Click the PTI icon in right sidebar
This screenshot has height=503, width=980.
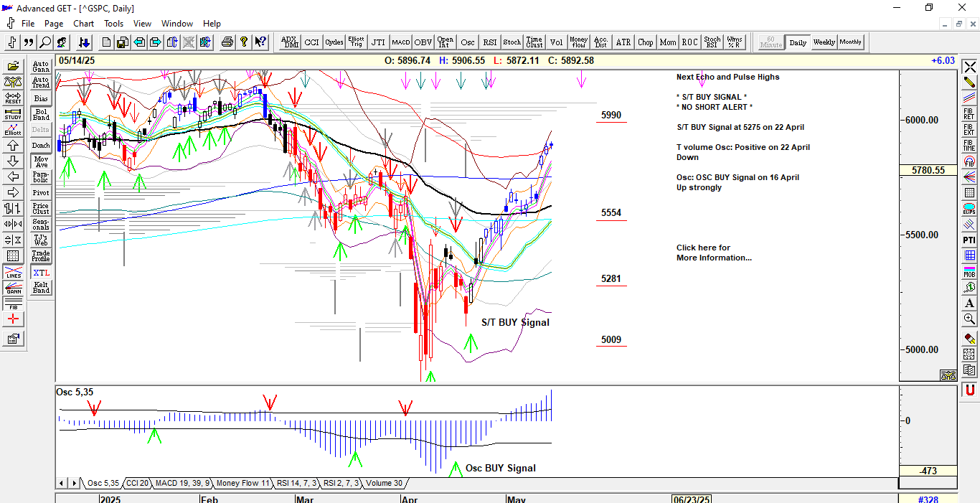tap(969, 240)
